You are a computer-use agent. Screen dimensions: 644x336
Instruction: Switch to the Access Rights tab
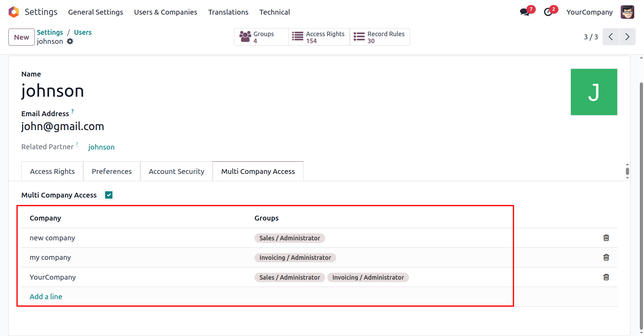coord(52,171)
